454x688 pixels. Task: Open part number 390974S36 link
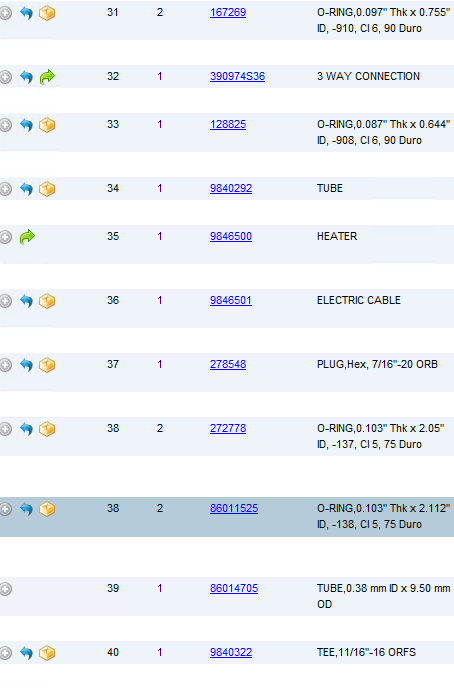coord(237,76)
